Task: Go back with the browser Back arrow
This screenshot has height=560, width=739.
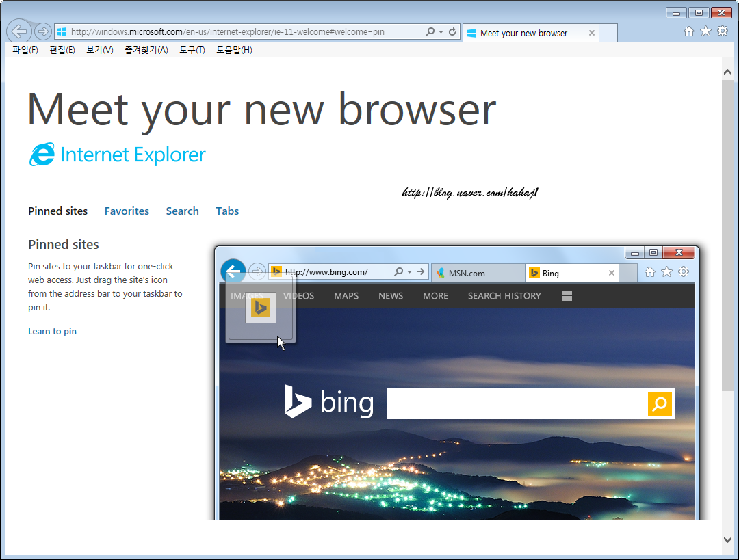Action: (19, 31)
